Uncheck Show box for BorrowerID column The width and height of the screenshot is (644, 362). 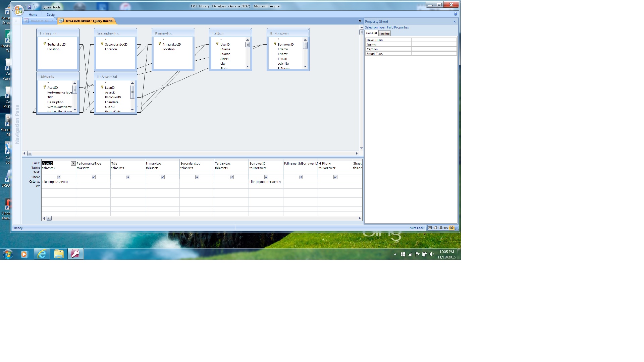tap(266, 177)
